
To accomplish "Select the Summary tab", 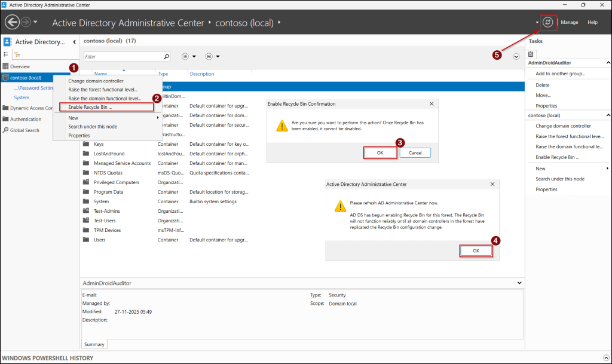I will 94,344.
